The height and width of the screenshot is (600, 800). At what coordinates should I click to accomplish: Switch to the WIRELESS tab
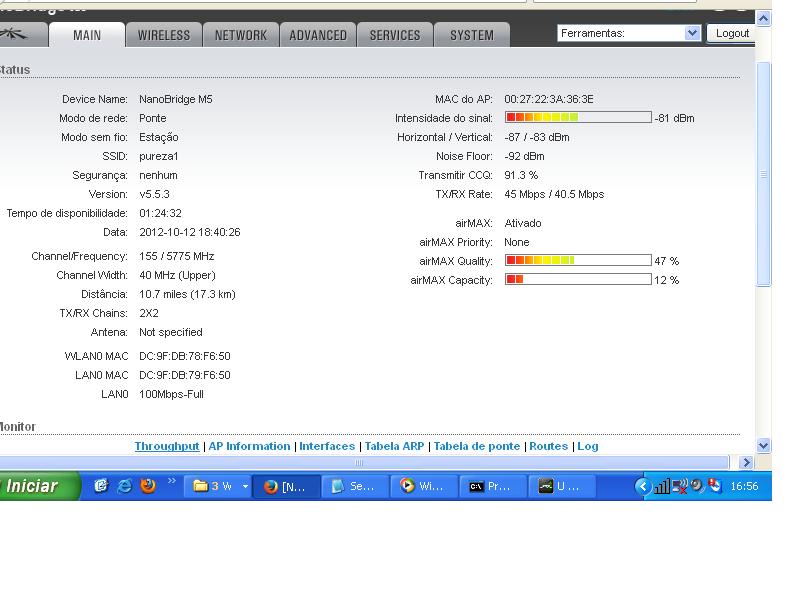tap(164, 35)
